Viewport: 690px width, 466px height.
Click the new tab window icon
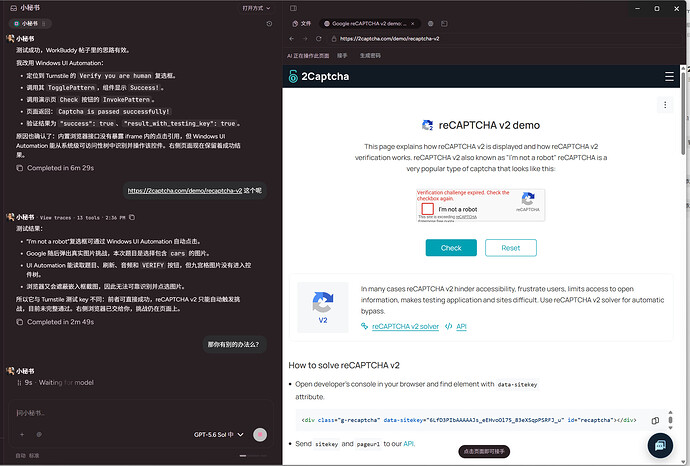pos(444,24)
